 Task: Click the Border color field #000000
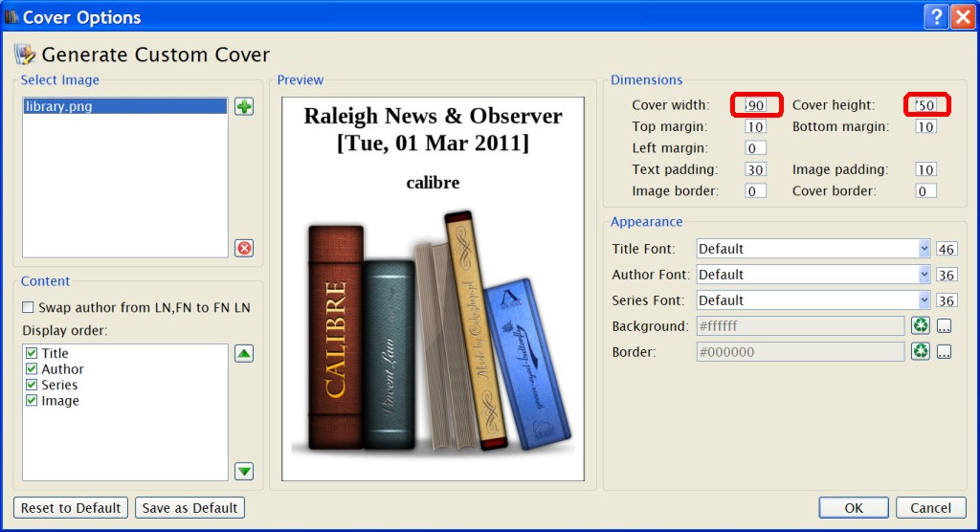(x=801, y=351)
